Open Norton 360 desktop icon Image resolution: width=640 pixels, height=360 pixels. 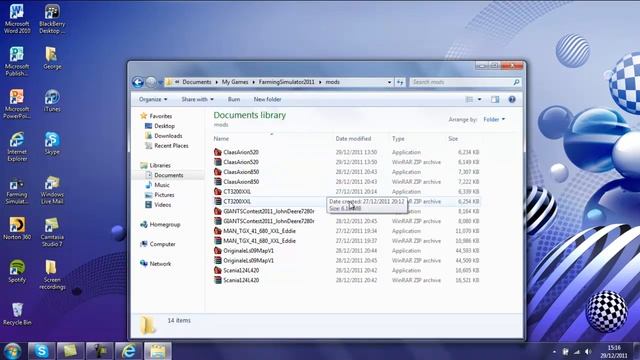click(x=17, y=229)
